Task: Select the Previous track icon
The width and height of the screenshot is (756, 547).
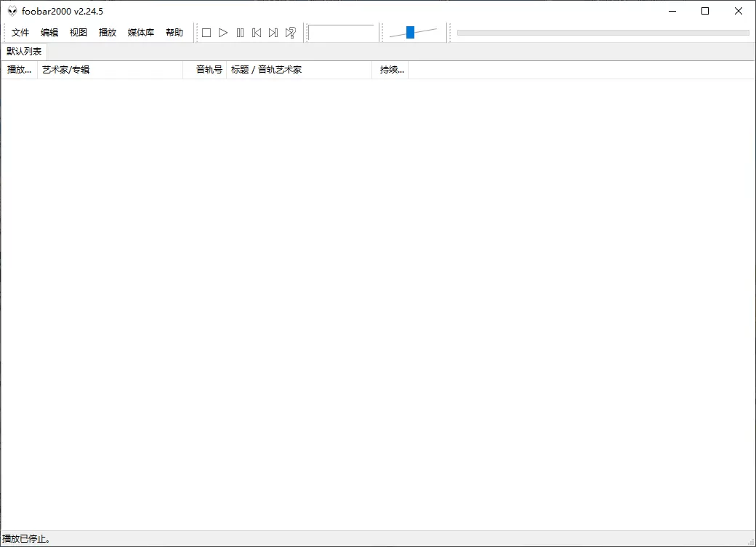Action: (257, 32)
